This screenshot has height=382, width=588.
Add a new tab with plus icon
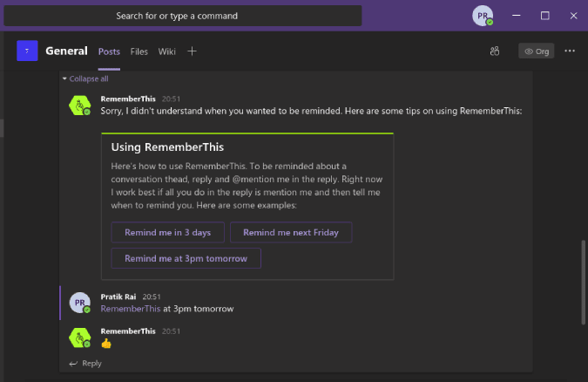[192, 51]
